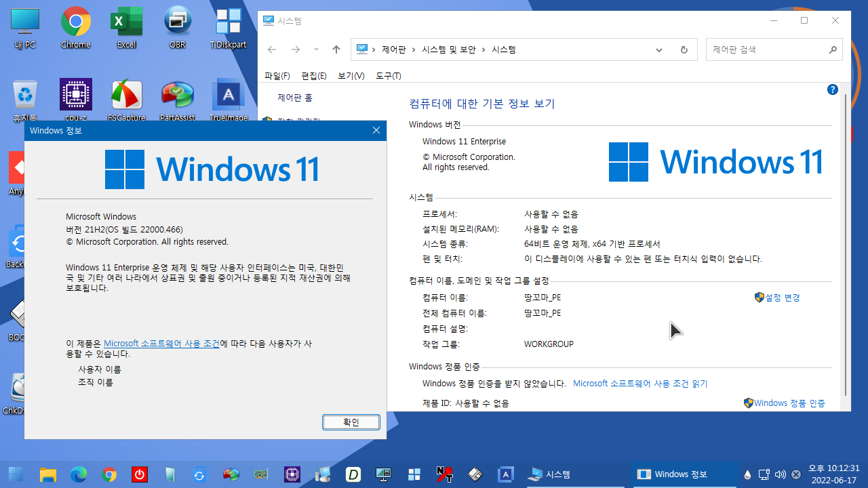Open the Acronis A icon on taskbar

click(x=505, y=474)
